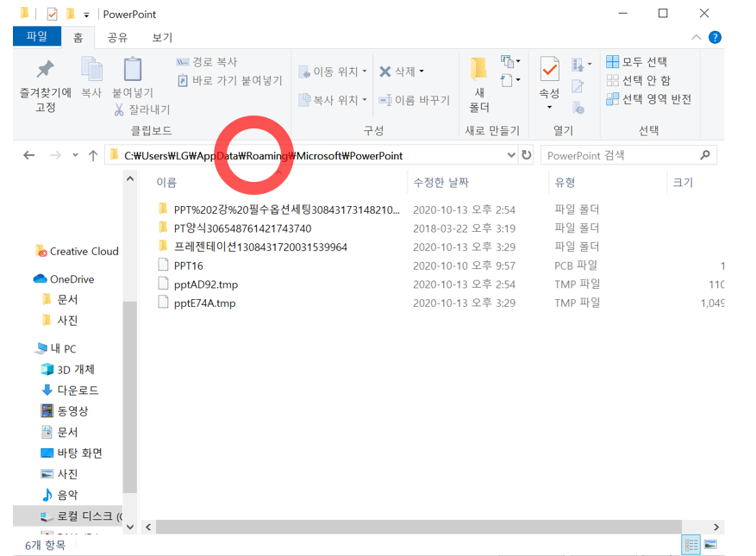Go up one folder level arrow
The image size is (756, 556).
click(93, 155)
